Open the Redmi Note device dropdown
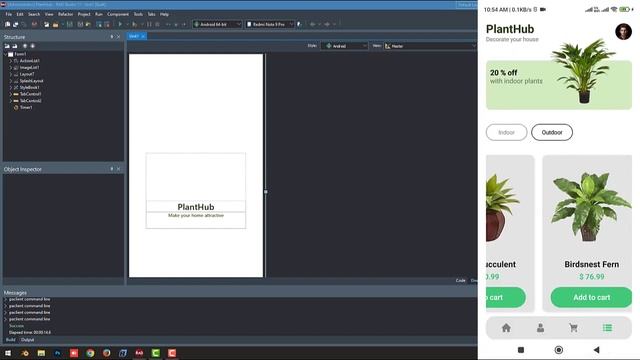This screenshot has width=640, height=360. (x=269, y=24)
